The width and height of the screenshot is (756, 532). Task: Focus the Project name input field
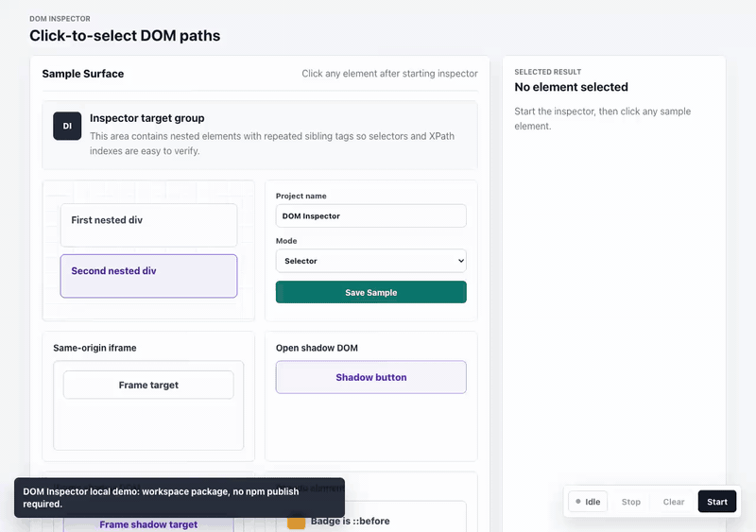(370, 216)
